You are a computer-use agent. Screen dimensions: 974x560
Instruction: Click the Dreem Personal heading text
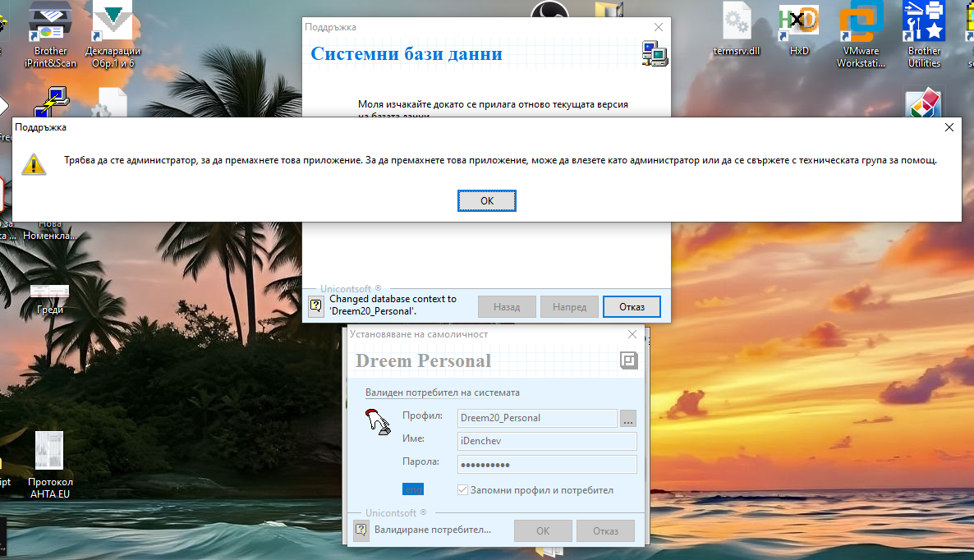point(423,360)
